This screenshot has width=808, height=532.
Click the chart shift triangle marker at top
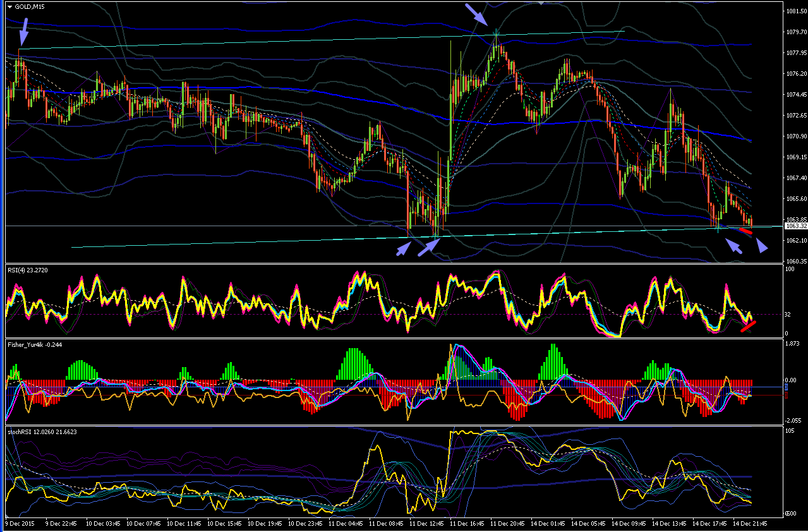[x=540, y=3]
